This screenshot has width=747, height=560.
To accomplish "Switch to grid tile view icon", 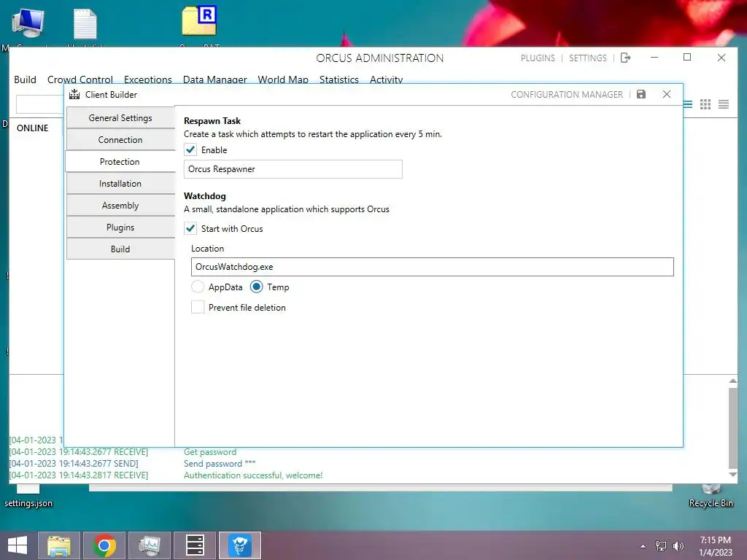I will click(x=705, y=104).
